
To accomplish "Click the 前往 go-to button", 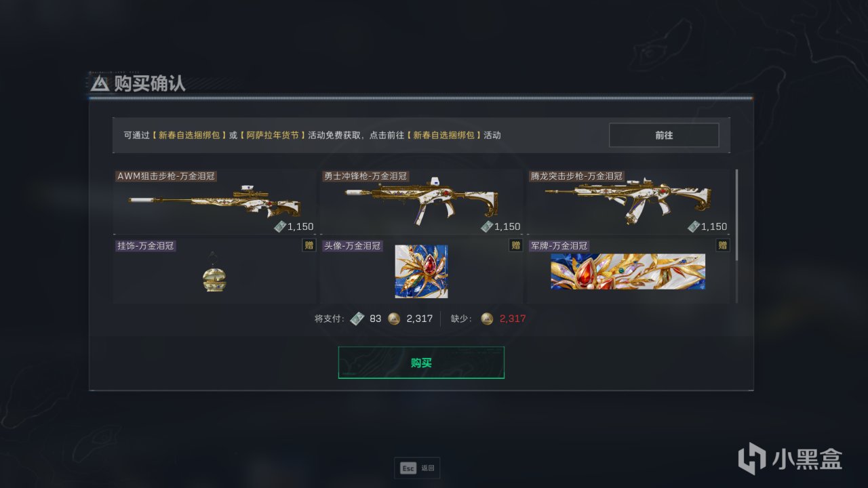I will [664, 135].
